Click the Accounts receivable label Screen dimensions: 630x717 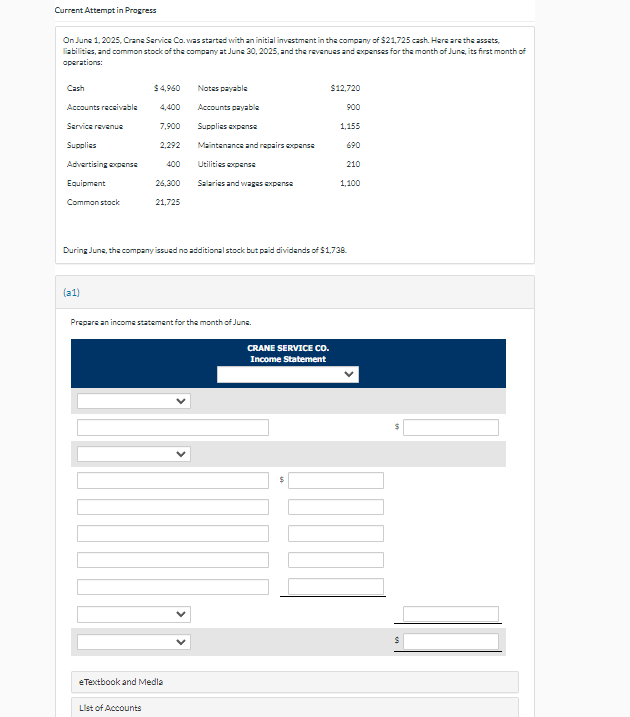point(102,107)
